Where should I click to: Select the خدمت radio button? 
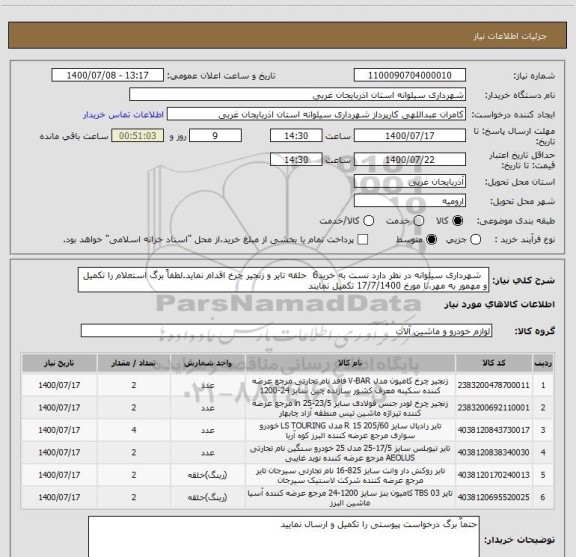(419, 221)
